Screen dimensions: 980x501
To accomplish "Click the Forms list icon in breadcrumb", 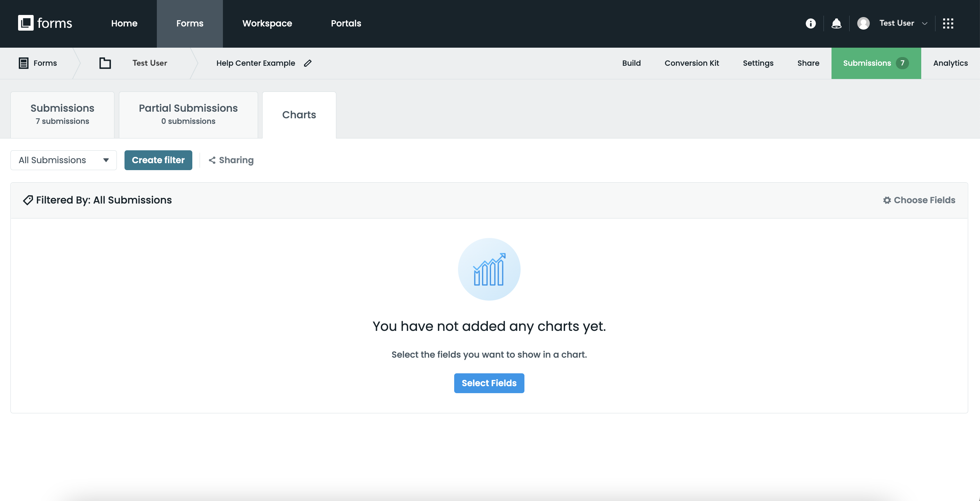I will (24, 63).
